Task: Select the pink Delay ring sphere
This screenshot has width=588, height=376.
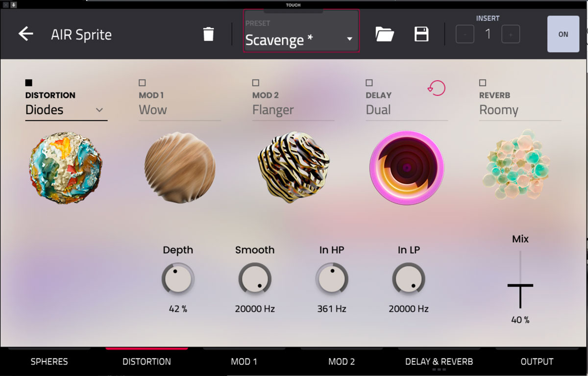Action: point(407,168)
